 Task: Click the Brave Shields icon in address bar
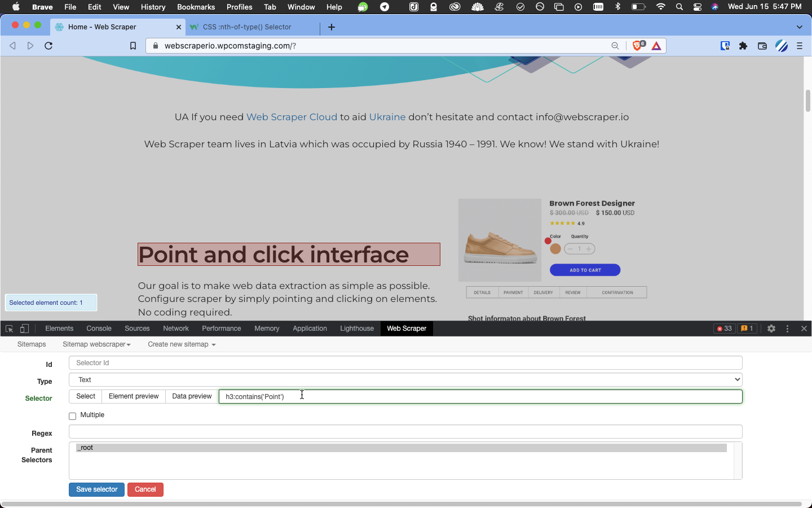[638, 46]
